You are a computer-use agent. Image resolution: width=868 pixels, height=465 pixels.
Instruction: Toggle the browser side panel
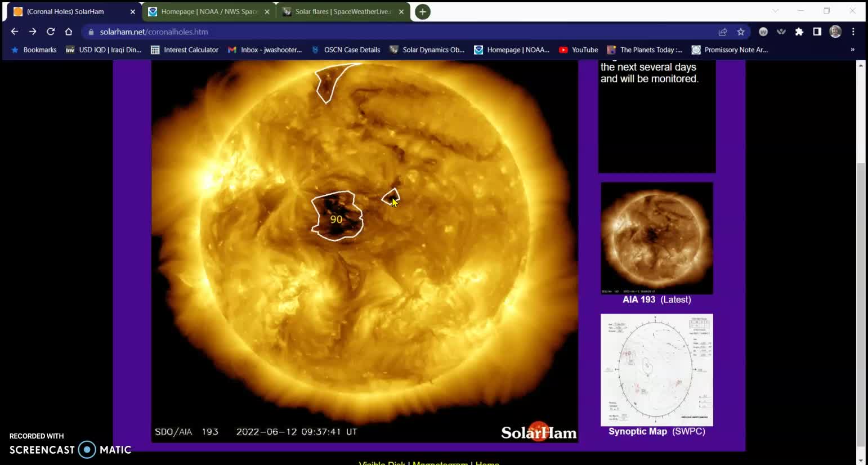point(817,32)
